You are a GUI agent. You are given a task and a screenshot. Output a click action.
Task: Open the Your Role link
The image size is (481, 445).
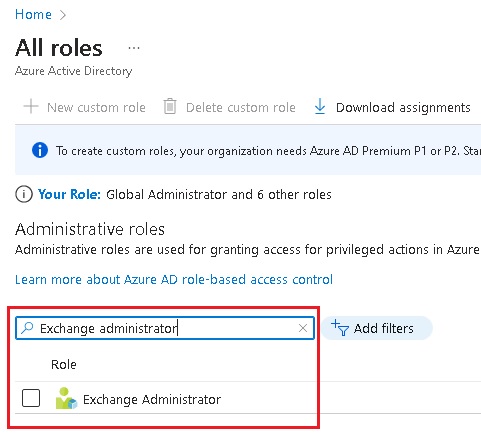(x=69, y=194)
